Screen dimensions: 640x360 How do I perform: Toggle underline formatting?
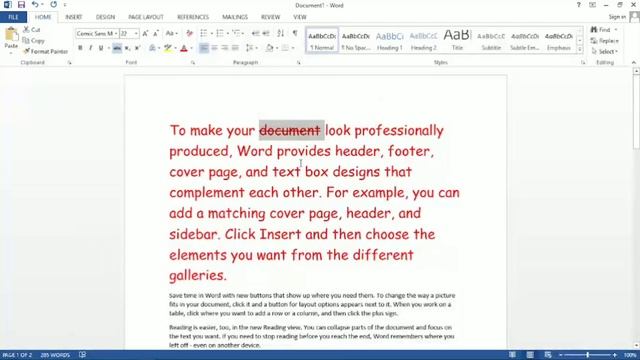101,48
